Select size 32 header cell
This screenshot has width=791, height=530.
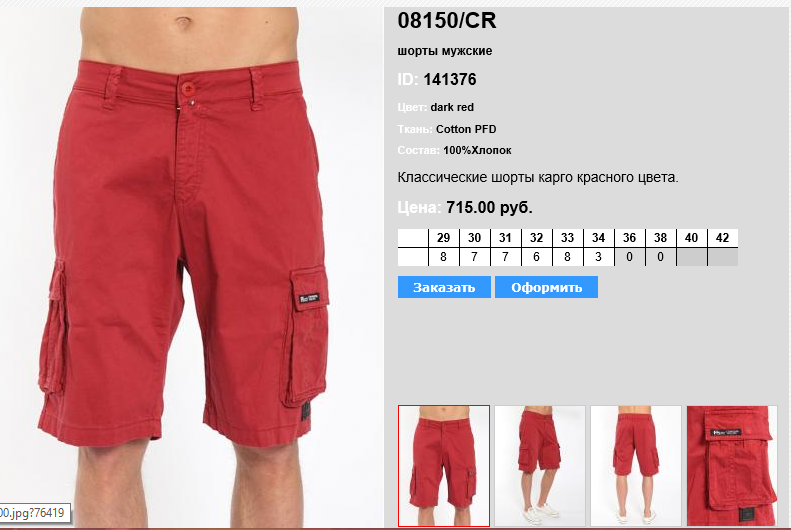536,238
